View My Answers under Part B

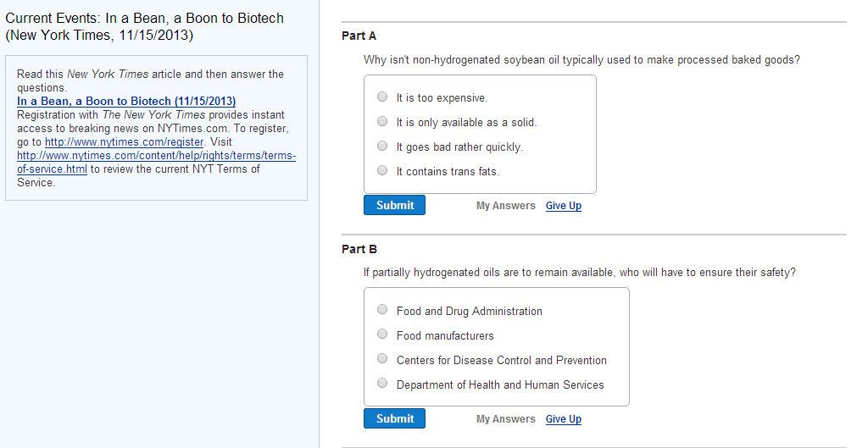click(505, 419)
